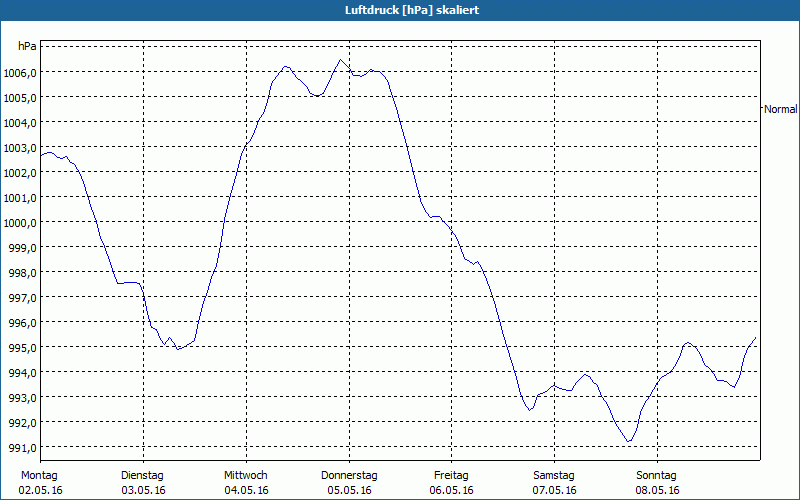Select the hPa unit label
Image resolution: width=800 pixels, height=500 pixels.
point(27,46)
